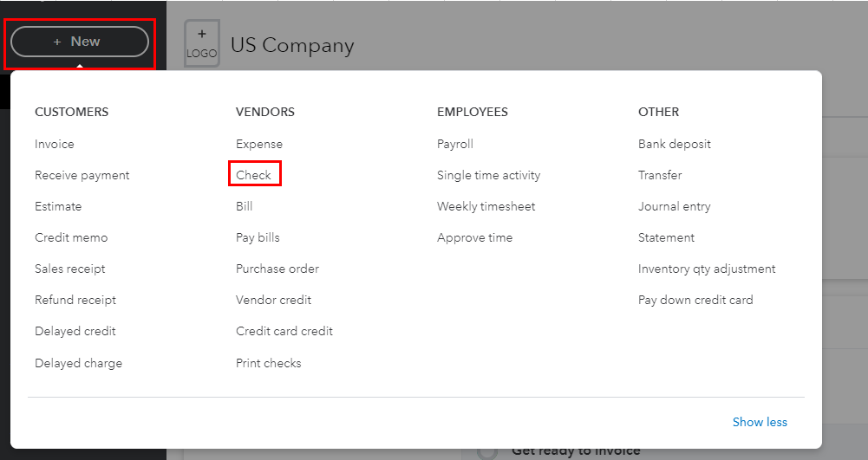The width and height of the screenshot is (868, 460).
Task: Select Weekly timesheet
Action: 486,207
